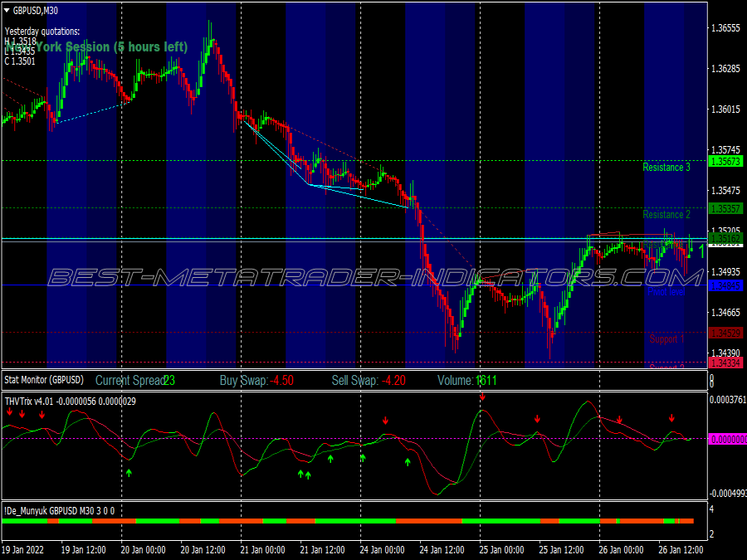This screenshot has width=747, height=560.
Task: Click the 0.0003761 THVTrix scale value
Action: [728, 400]
